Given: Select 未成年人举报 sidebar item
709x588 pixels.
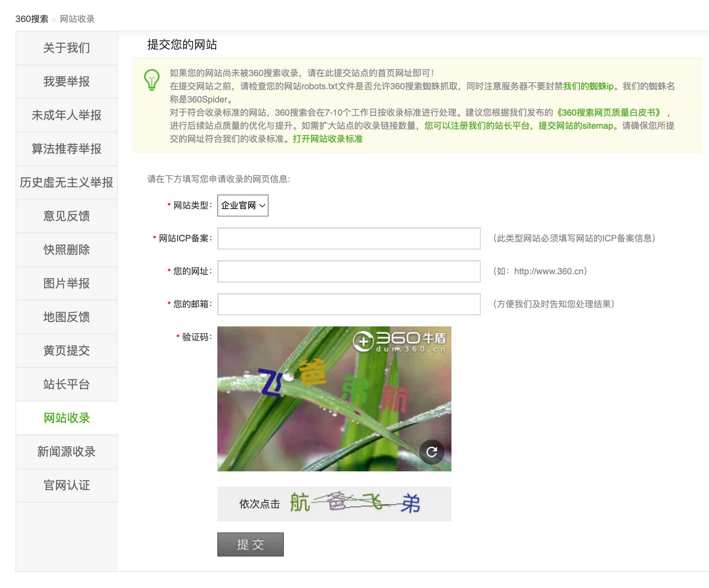Looking at the screenshot, I should pos(67,115).
